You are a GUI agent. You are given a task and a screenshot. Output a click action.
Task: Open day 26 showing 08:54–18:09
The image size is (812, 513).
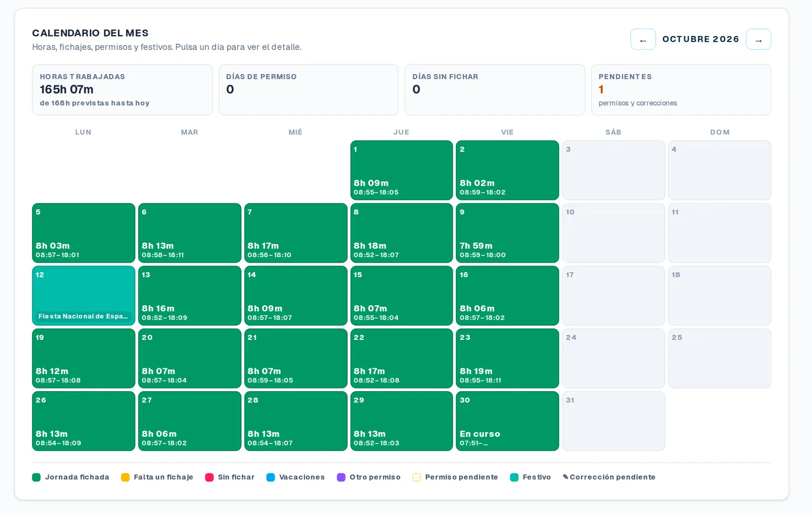coord(84,421)
